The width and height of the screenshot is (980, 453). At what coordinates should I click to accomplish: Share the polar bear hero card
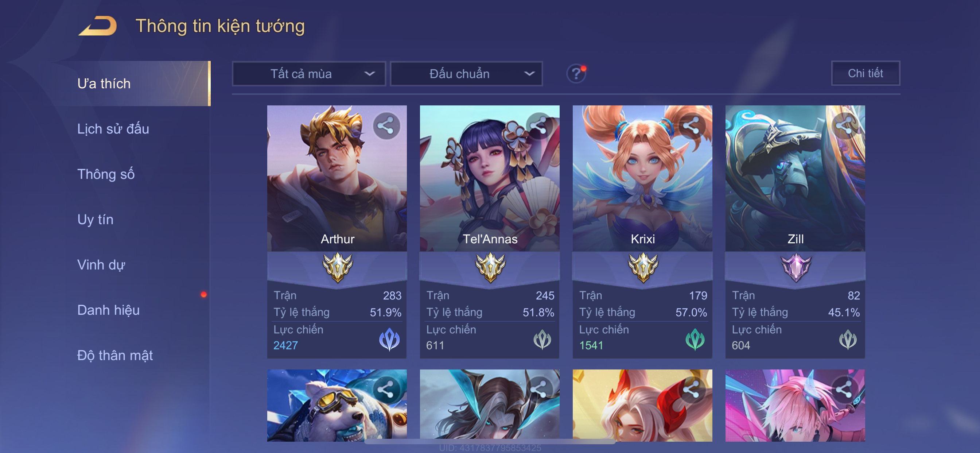[386, 390]
